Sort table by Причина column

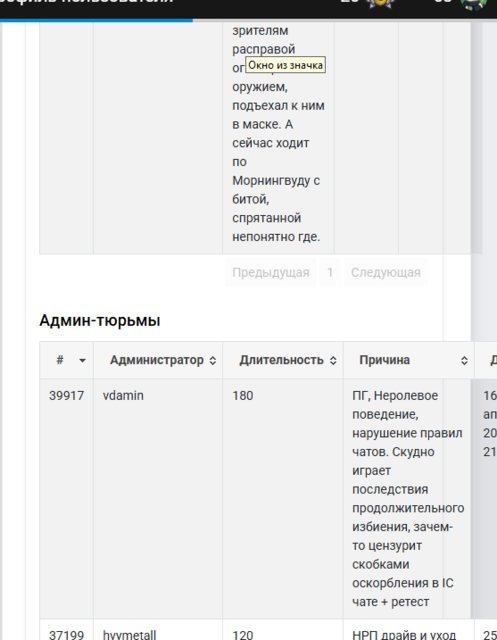click(x=408, y=360)
